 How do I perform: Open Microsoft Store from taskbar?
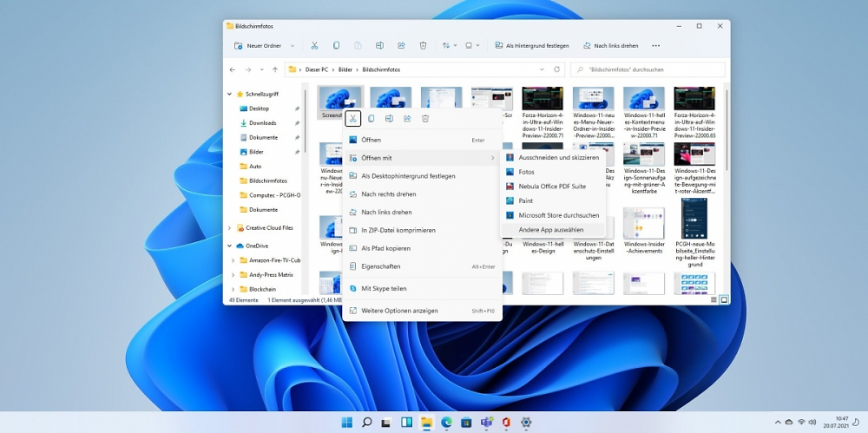pos(466,423)
